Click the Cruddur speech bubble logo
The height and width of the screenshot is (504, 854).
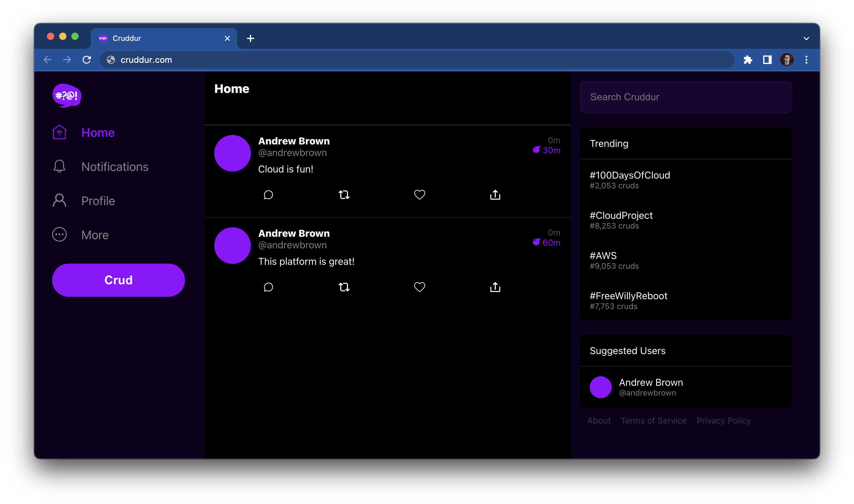tap(66, 95)
